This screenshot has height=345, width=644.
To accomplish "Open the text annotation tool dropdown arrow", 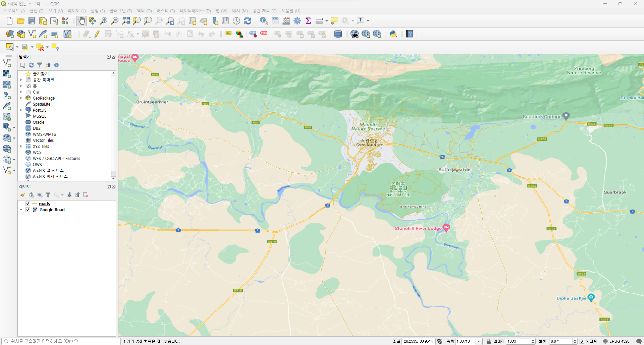I will [368, 21].
